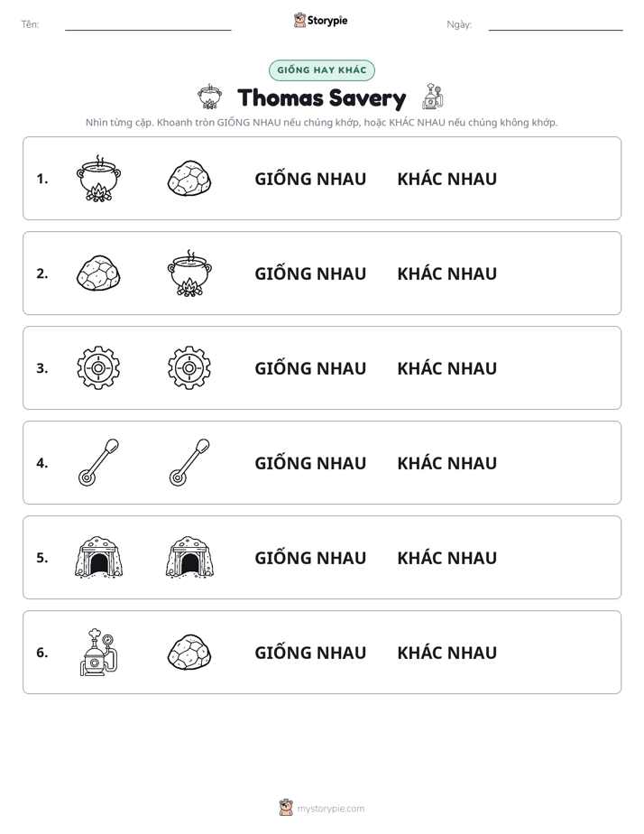This screenshot has height=834, width=644.
Task: Select KHÁC NHAU for pair 1
Action: coord(446,179)
